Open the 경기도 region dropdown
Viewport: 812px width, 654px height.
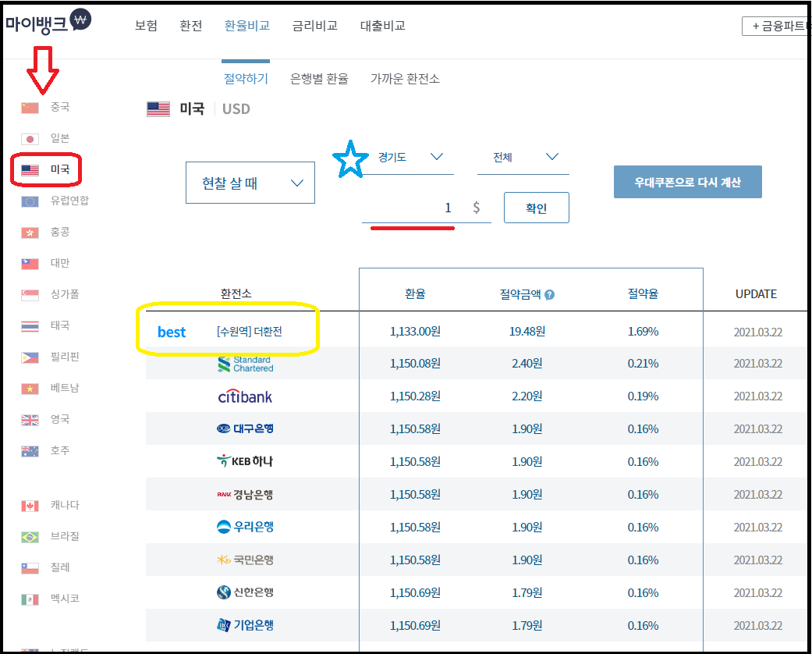pos(409,158)
